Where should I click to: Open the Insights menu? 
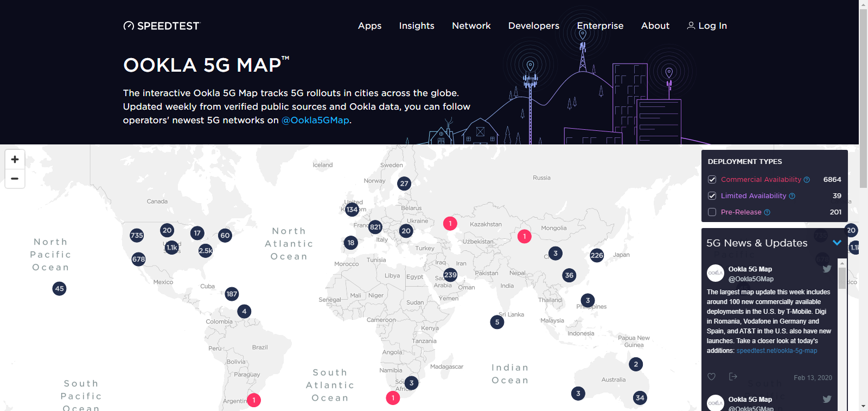(x=417, y=26)
